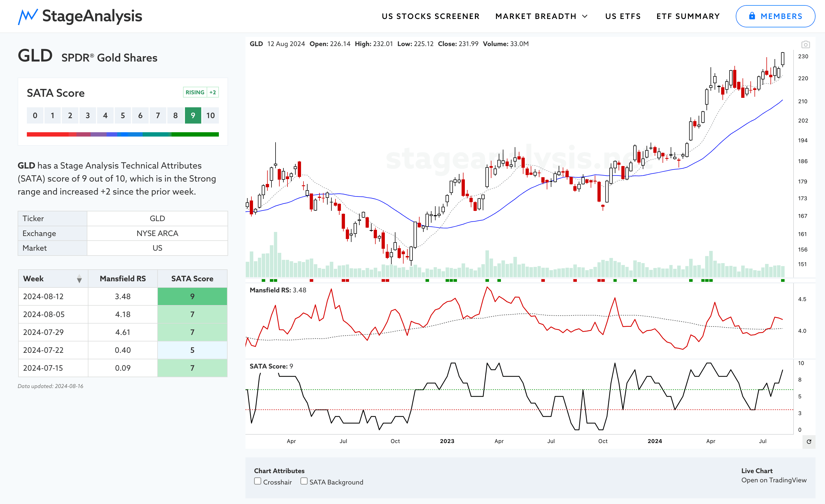Open the US Stocks Screener menu
Viewport: 825px width, 504px height.
431,16
